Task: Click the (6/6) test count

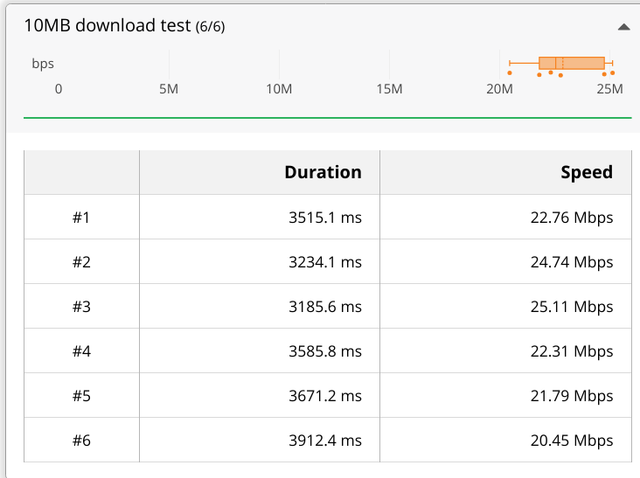Action: click(210, 27)
